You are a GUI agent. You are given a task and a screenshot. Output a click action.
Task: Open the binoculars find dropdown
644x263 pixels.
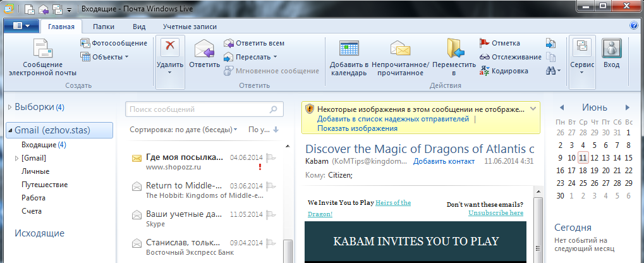[x=553, y=71]
